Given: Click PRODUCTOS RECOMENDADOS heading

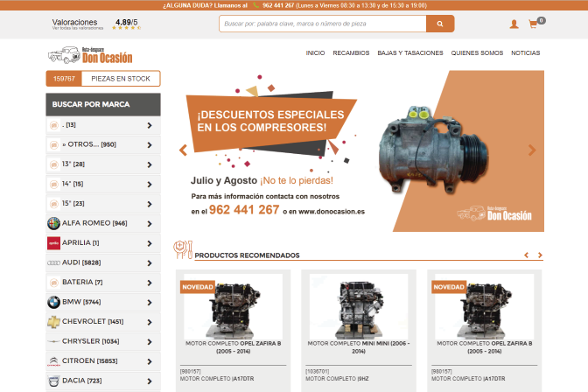Looking at the screenshot, I should (x=247, y=255).
